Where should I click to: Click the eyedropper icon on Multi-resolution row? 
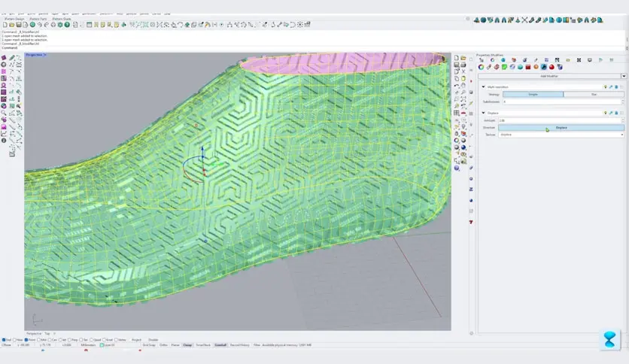pos(610,87)
